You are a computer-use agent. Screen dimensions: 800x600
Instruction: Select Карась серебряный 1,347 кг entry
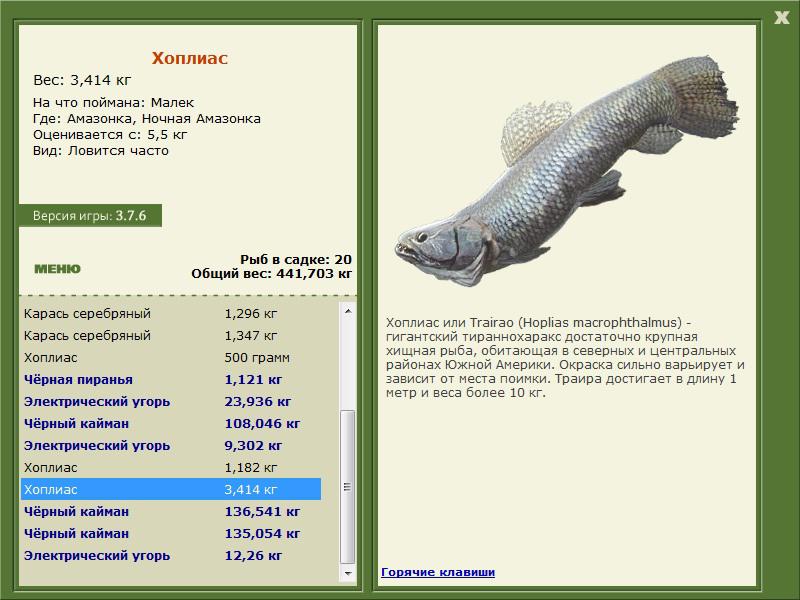click(x=171, y=336)
